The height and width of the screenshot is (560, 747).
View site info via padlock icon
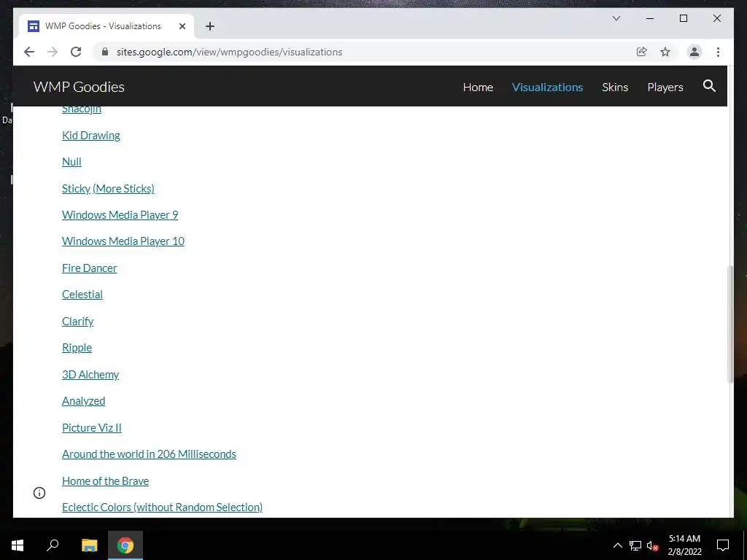click(105, 52)
